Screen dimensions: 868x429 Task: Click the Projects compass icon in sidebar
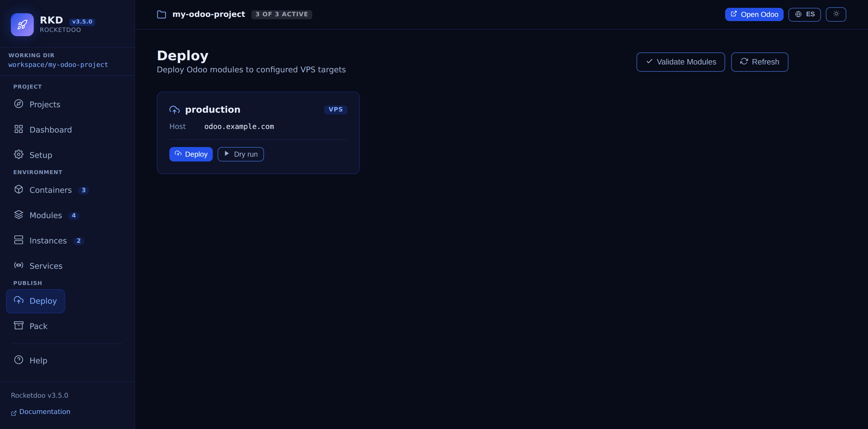pyautogui.click(x=18, y=104)
